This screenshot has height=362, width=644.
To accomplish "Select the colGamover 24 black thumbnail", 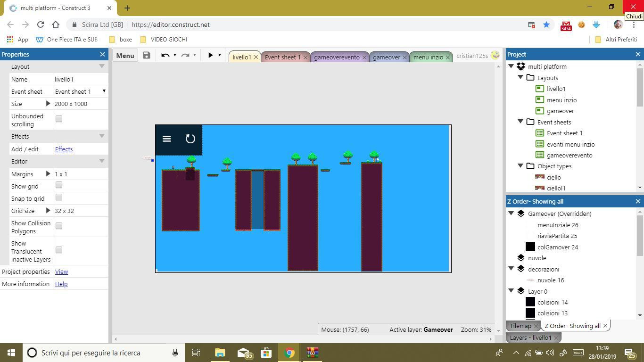I will (x=530, y=247).
